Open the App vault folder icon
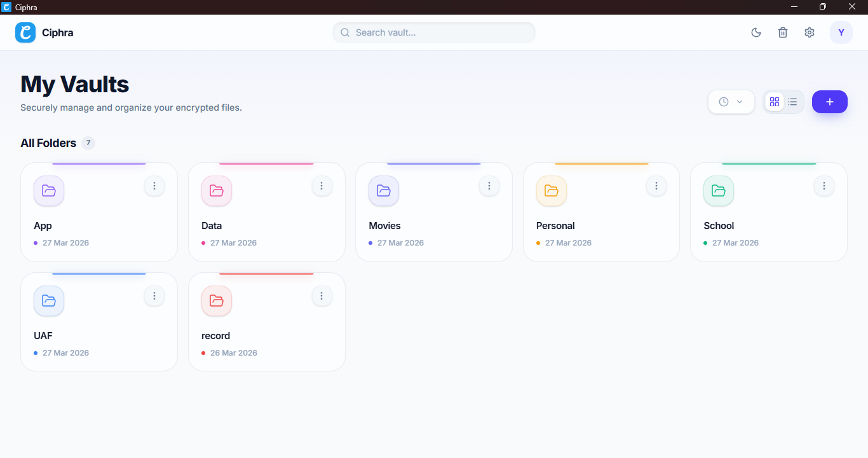868x458 pixels. [49, 191]
